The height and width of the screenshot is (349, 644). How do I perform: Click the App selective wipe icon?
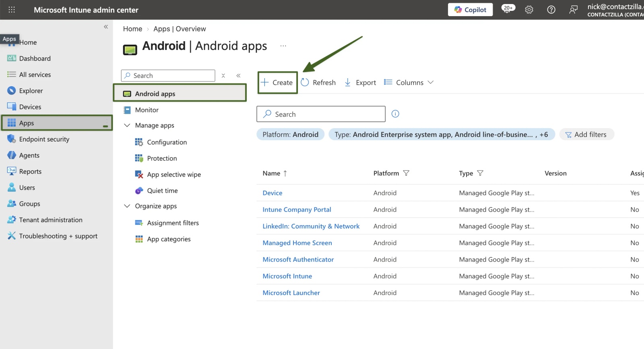[x=139, y=174]
